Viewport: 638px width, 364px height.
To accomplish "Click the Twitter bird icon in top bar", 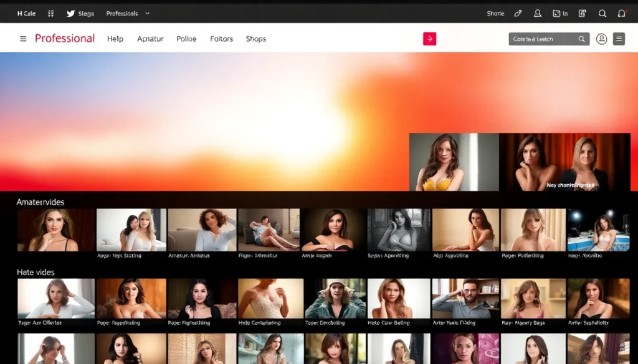I will pyautogui.click(x=70, y=13).
